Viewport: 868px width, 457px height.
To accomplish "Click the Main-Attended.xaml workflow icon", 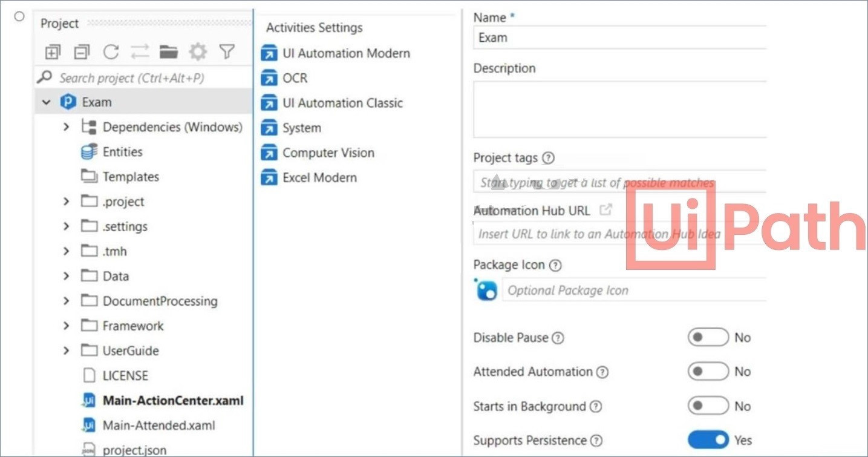I will [x=89, y=426].
